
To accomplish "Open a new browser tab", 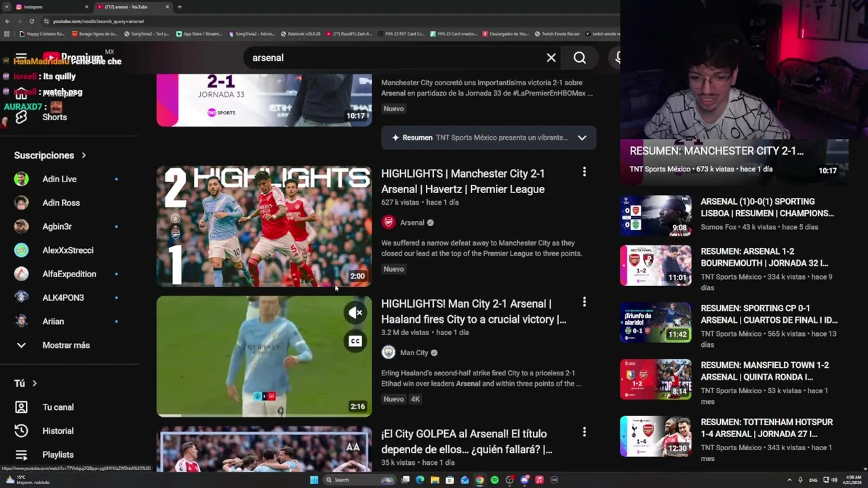I will (180, 7).
